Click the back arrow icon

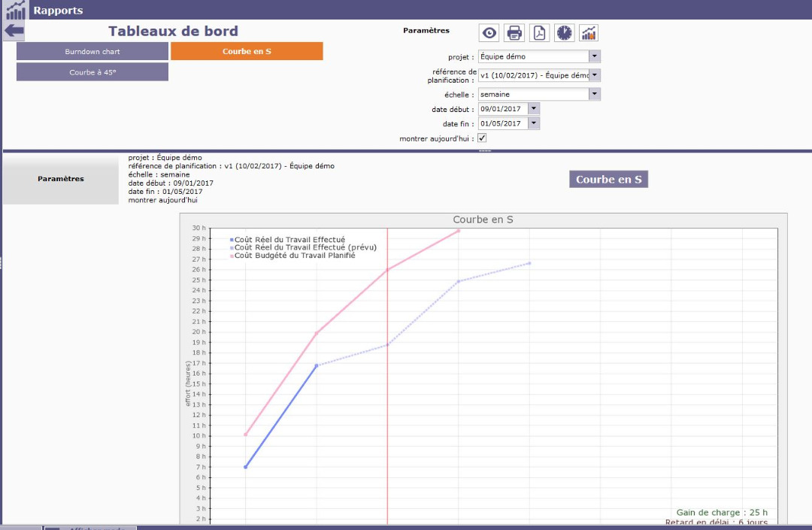click(x=14, y=32)
